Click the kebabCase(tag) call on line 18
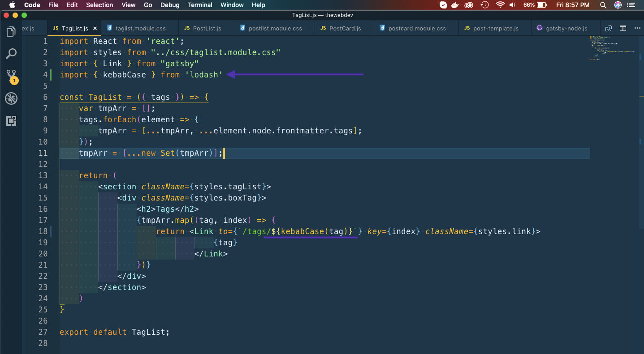Image resolution: width=644 pixels, height=354 pixels. (x=315, y=231)
